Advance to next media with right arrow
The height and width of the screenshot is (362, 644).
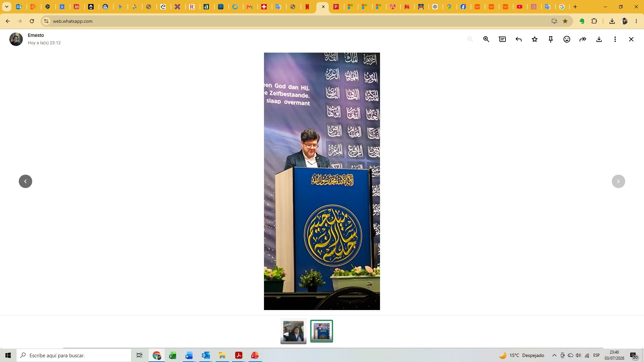pos(619,181)
